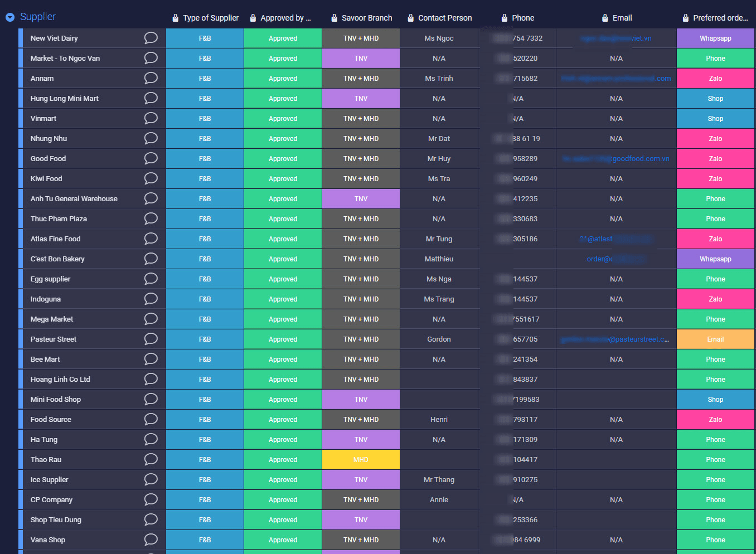Image resolution: width=756 pixels, height=554 pixels.
Task: Change Savoor Branch TNV for Ha Tung
Action: point(361,440)
